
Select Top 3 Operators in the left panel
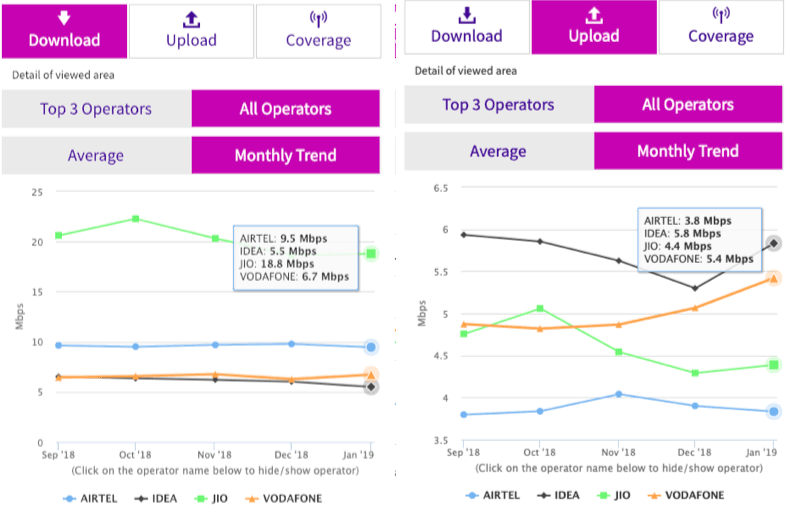point(96,109)
